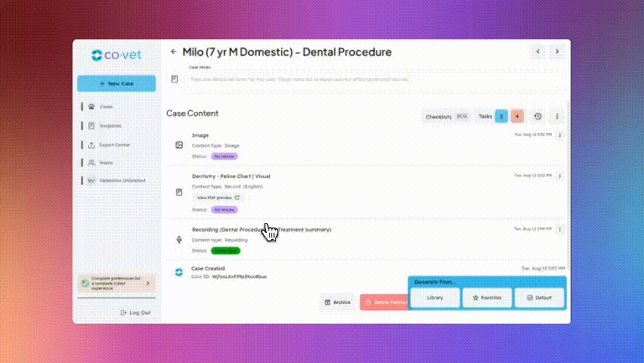Click the co-vet logo
Image resolution: width=644 pixels, height=363 pixels.
[116, 55]
